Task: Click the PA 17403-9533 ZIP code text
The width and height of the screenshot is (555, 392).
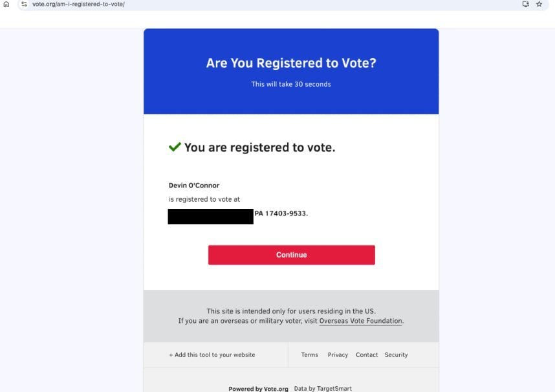Action: [x=281, y=213]
